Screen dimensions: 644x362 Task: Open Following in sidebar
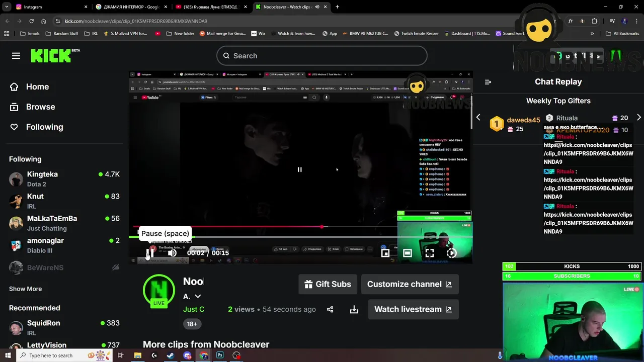pos(36,127)
